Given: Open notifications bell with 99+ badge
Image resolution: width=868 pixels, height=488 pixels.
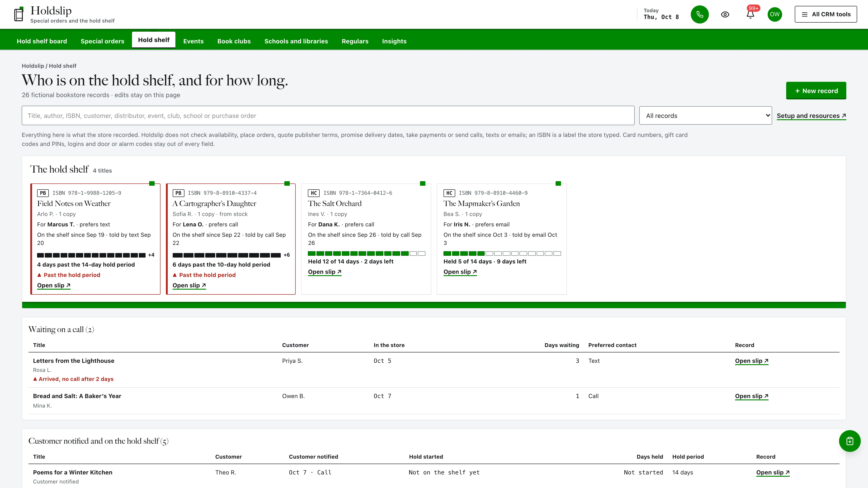Looking at the screenshot, I should [x=750, y=14].
